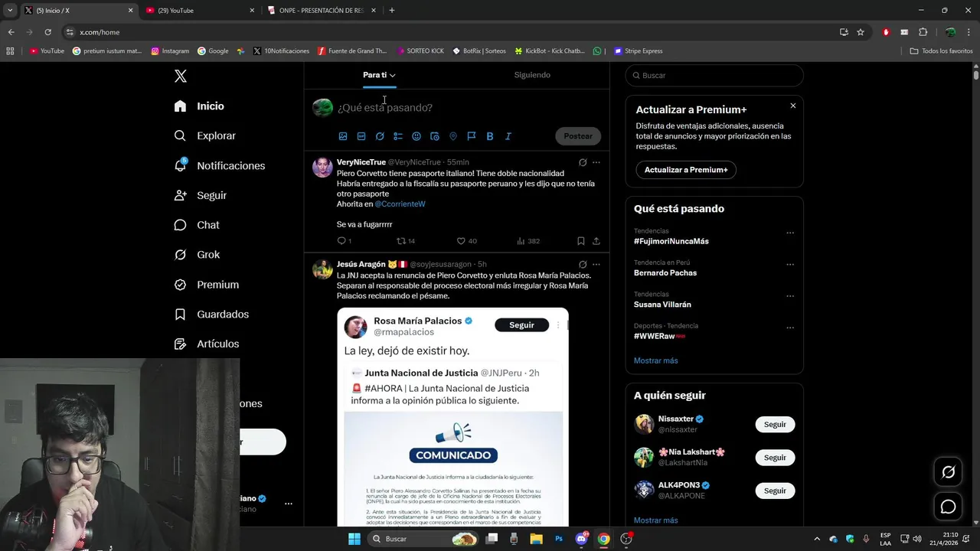Open options for #WWERaw trend

click(790, 328)
